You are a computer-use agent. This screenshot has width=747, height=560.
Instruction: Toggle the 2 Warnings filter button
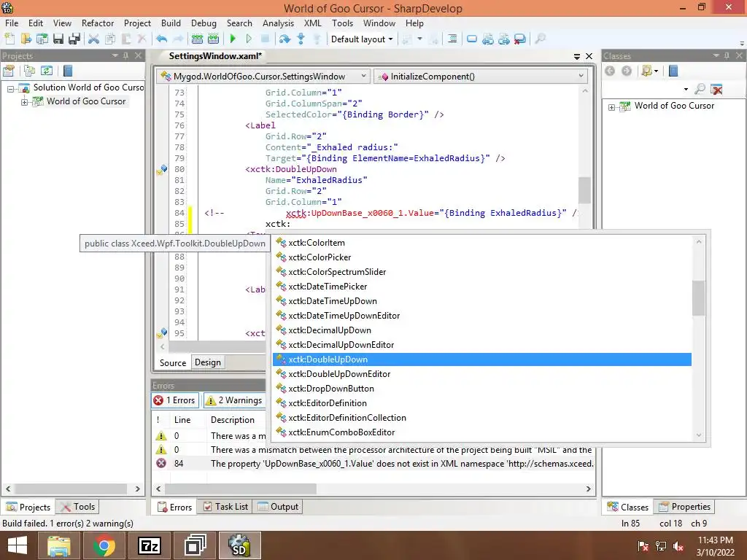pyautogui.click(x=234, y=400)
